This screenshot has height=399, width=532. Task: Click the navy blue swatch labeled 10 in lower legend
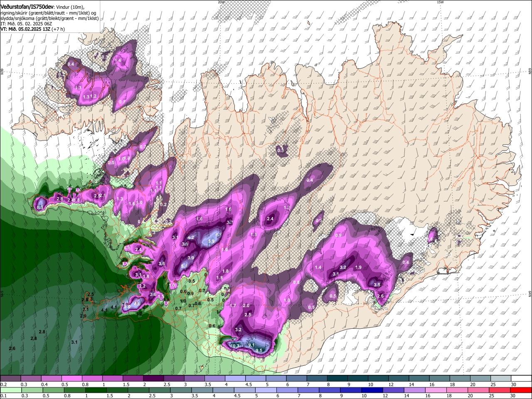tap(372, 390)
